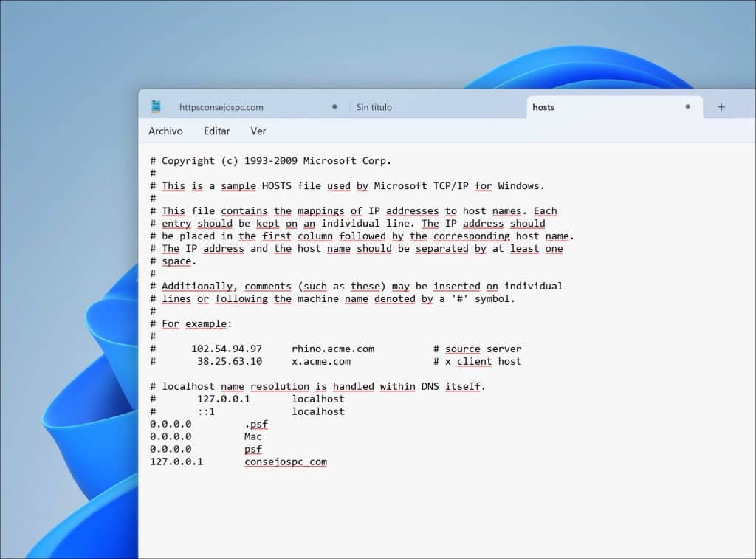Open the Ver menu
This screenshot has width=756, height=559.
[x=258, y=131]
